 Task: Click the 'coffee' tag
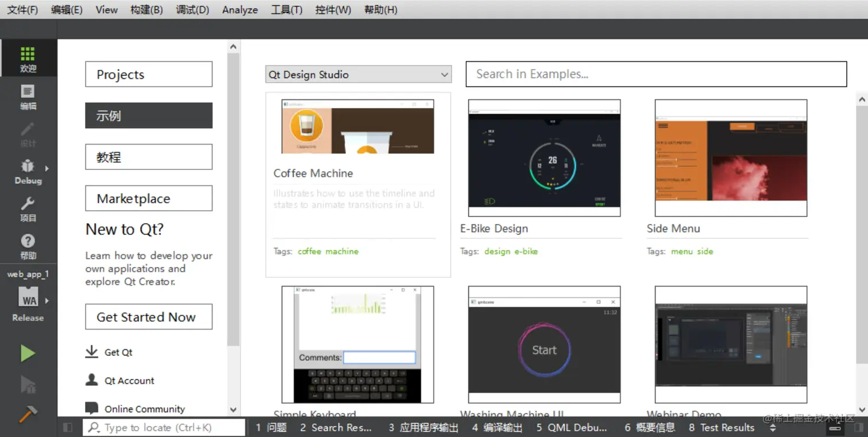[309, 251]
